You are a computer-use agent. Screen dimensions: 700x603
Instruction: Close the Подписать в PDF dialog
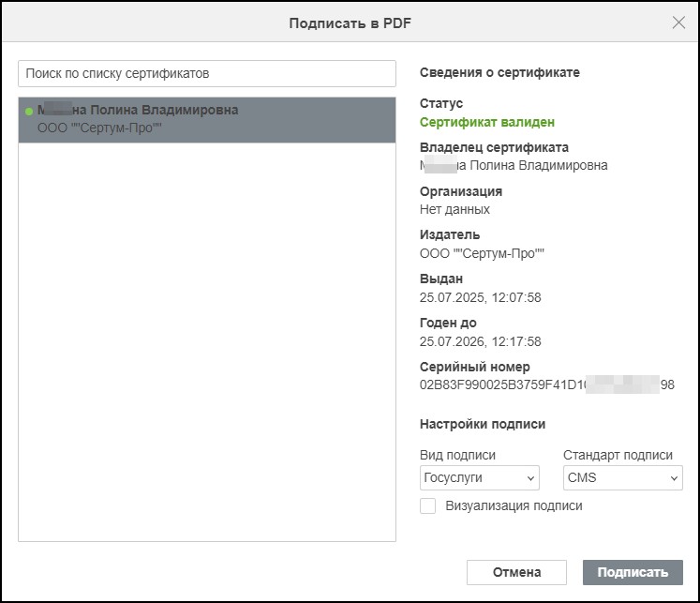click(678, 23)
